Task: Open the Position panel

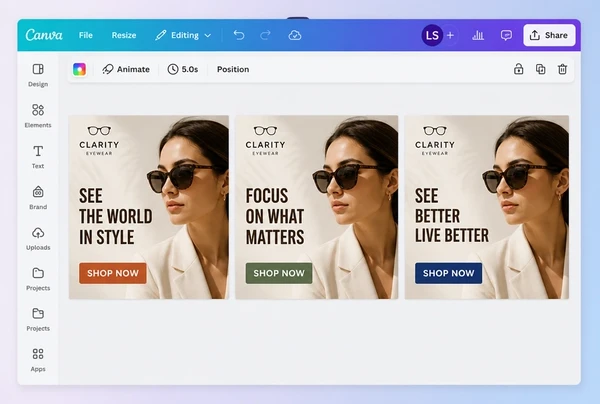Action: pyautogui.click(x=233, y=69)
